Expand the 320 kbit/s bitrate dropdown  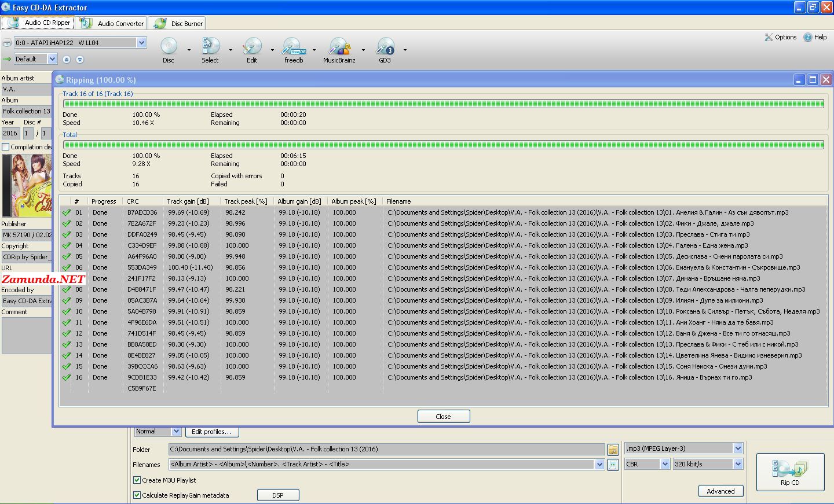click(738, 464)
